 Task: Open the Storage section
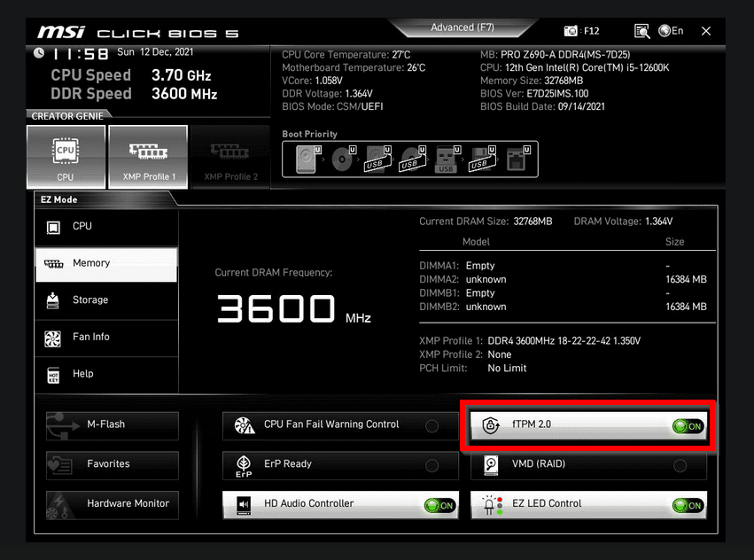[106, 300]
